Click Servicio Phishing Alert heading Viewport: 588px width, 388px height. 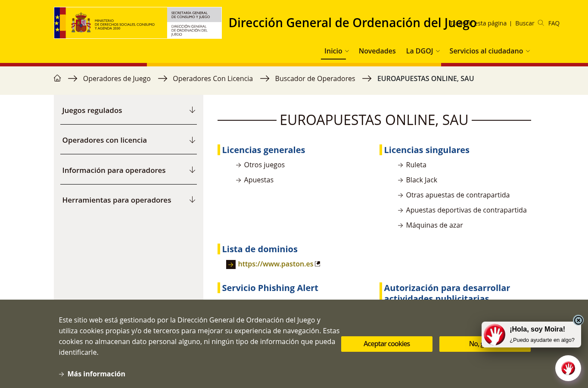pyautogui.click(x=270, y=288)
